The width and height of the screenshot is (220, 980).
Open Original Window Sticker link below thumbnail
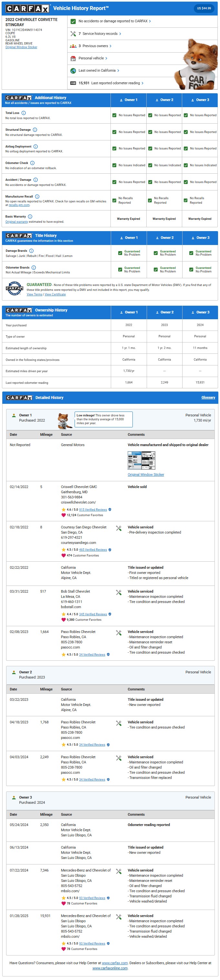146,475
